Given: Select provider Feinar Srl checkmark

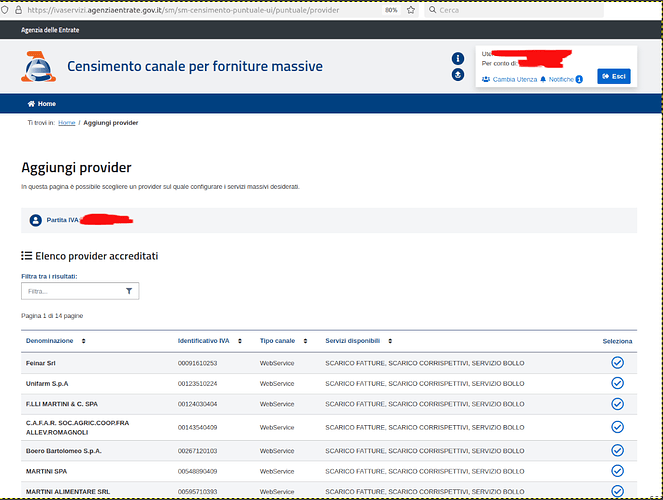Looking at the screenshot, I should click(x=617, y=363).
